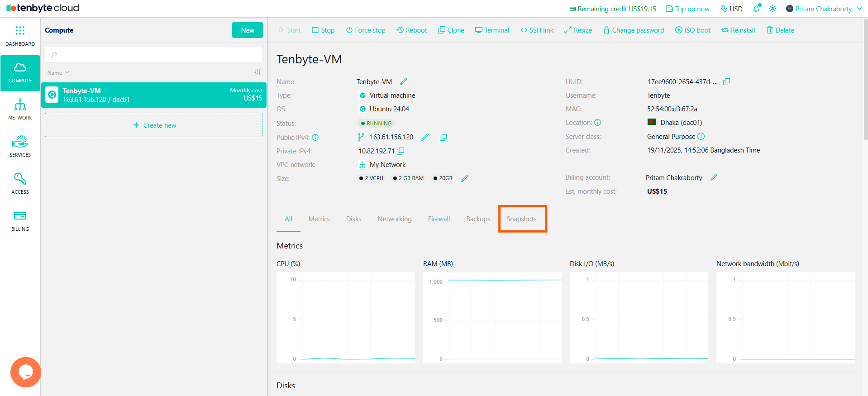Clone the virtual machine
This screenshot has width=868, height=396.
click(451, 30)
